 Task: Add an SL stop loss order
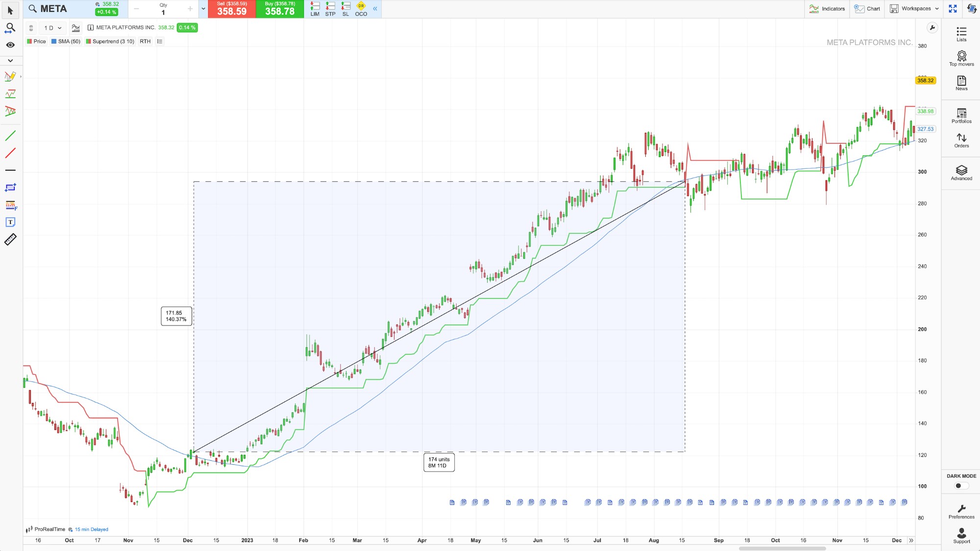(x=346, y=9)
